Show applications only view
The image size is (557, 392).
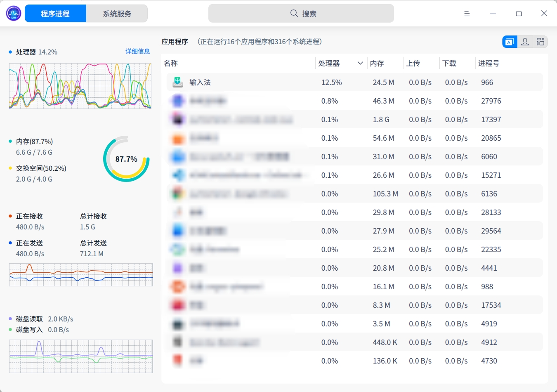pyautogui.click(x=510, y=42)
